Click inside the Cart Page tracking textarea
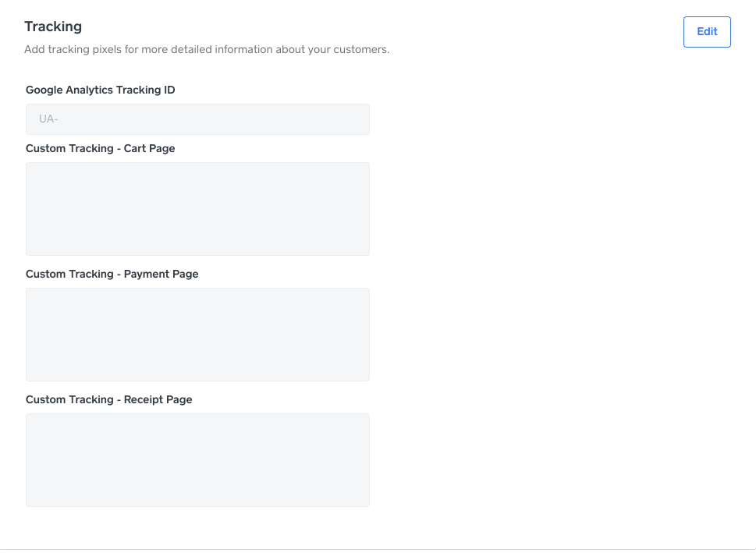Image resolution: width=756 pixels, height=553 pixels. (x=197, y=209)
